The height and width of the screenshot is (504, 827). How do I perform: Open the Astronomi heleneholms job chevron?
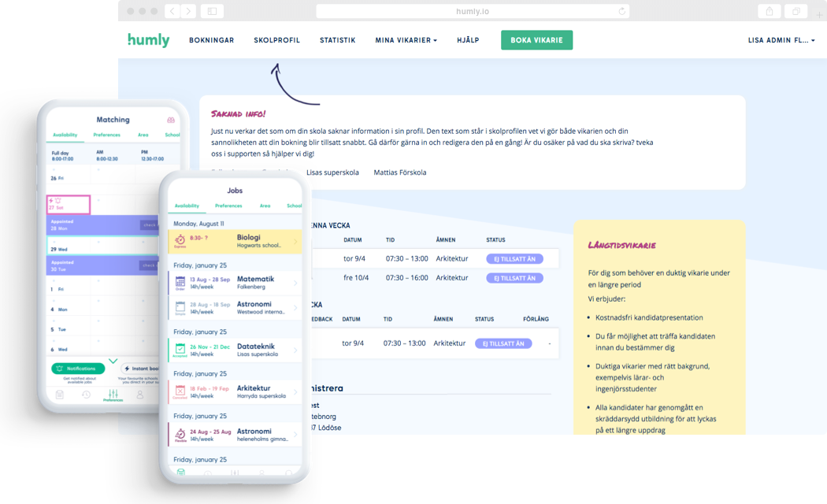295,435
